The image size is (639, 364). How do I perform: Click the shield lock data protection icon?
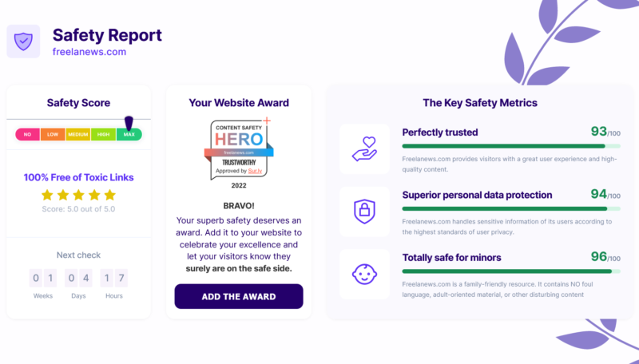[x=365, y=212]
